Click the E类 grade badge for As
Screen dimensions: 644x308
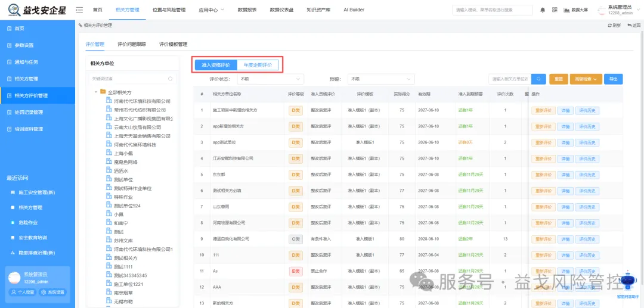click(x=296, y=271)
